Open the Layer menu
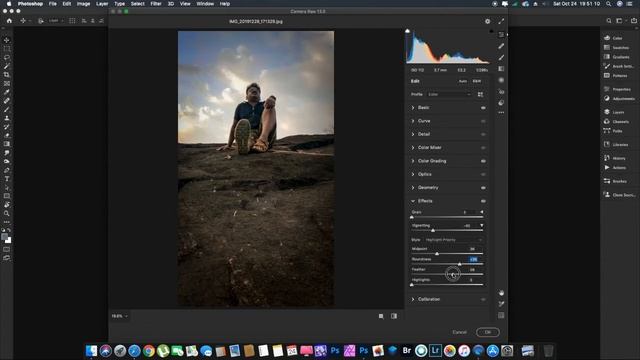Viewport: 640px width, 360px height. pos(102,4)
